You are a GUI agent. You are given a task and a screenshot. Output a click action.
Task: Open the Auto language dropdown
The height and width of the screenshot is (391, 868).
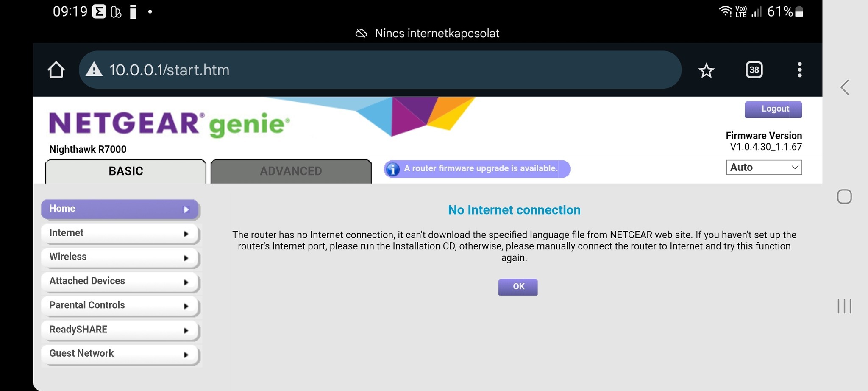point(764,167)
